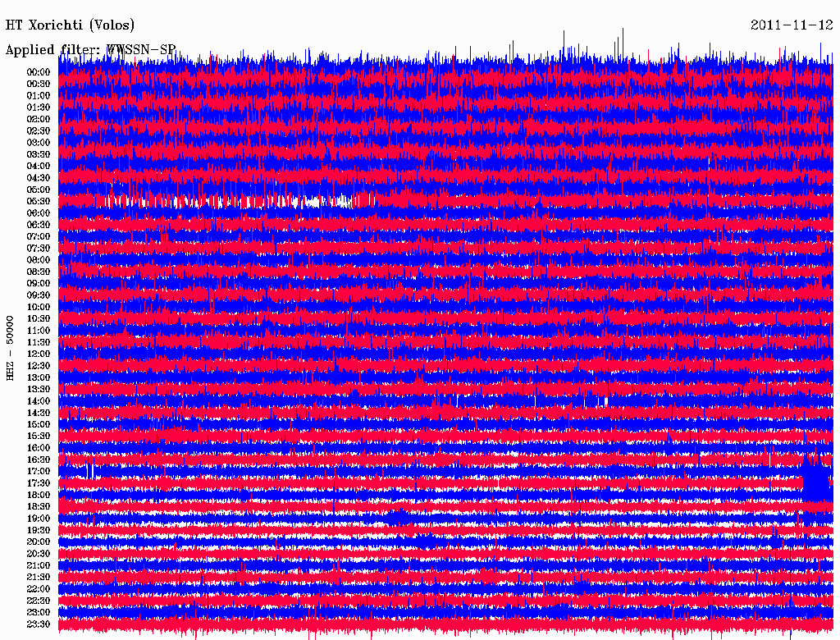Pick the 07:30 time label

(39, 249)
